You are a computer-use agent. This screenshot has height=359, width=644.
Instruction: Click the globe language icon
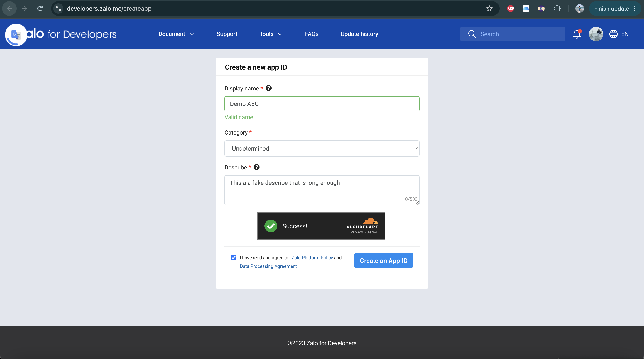(613, 34)
